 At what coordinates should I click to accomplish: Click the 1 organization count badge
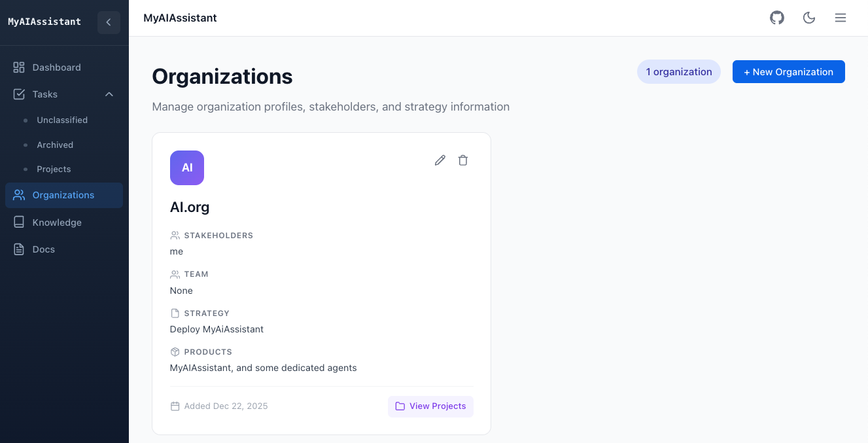click(678, 72)
